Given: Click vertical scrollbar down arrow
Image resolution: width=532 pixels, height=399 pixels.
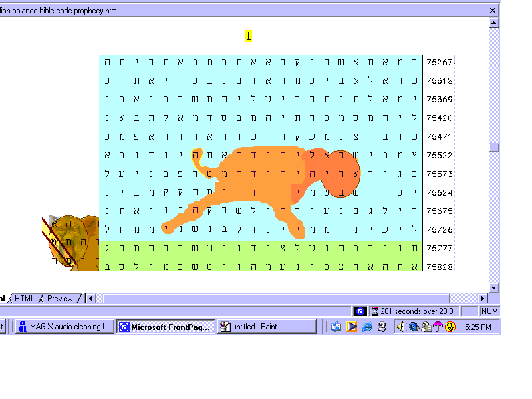Looking at the screenshot, I should pyautogui.click(x=493, y=288).
